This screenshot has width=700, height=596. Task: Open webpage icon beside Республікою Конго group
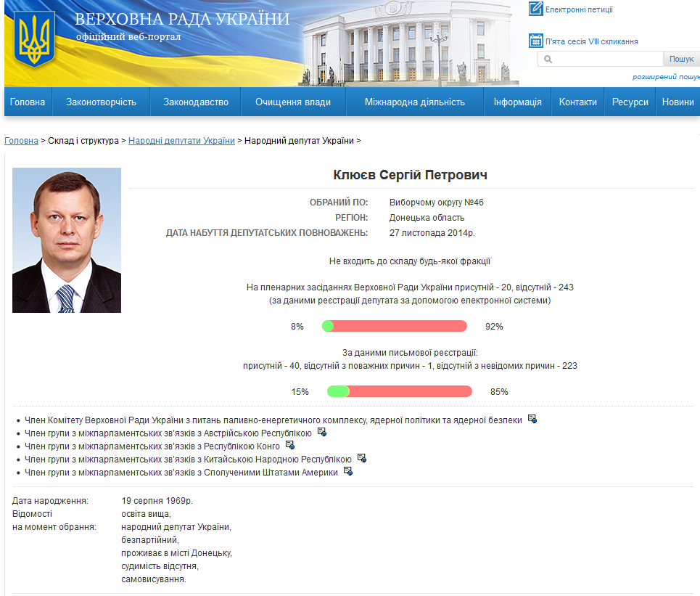(289, 445)
